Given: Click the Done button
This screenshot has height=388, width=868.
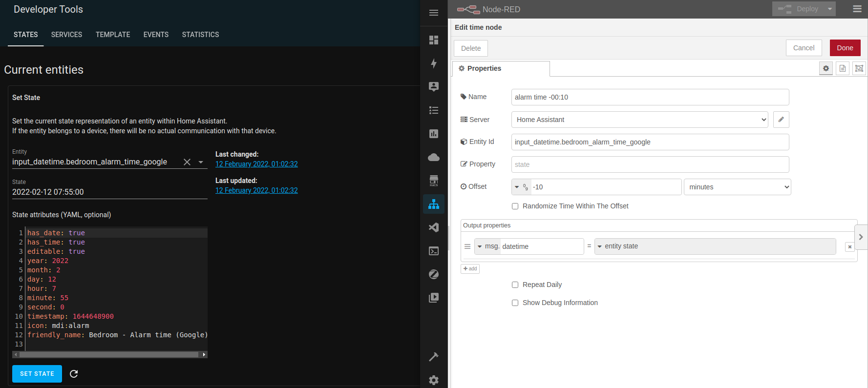Looking at the screenshot, I should click(845, 48).
